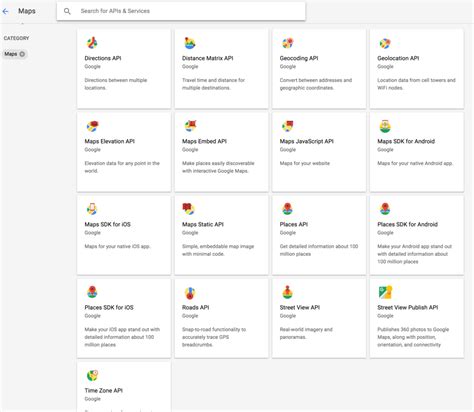Select the Roads API title

coord(195,307)
